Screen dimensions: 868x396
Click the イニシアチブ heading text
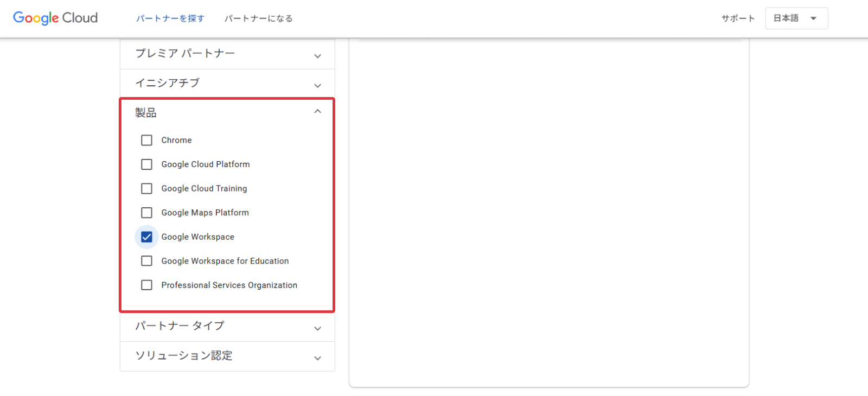pyautogui.click(x=168, y=83)
